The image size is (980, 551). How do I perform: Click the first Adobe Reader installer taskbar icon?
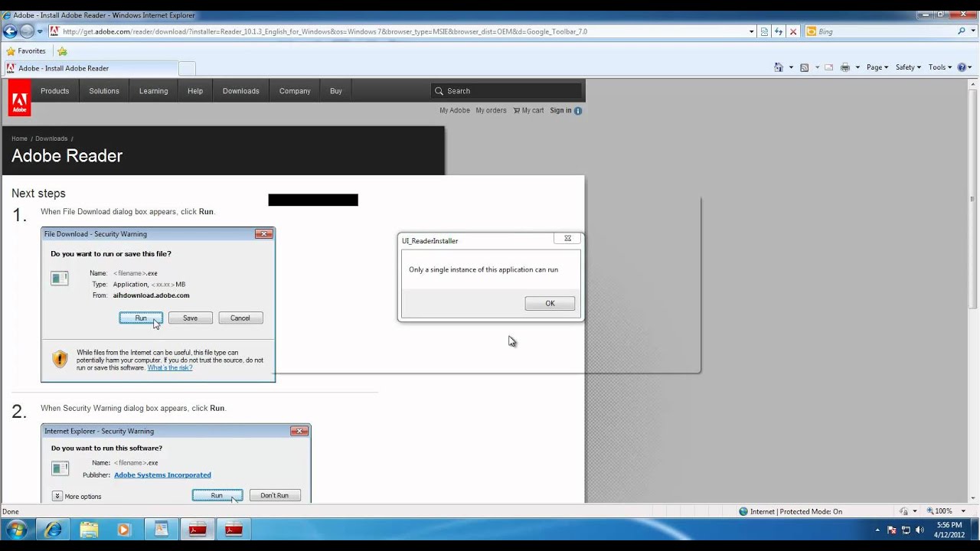[x=198, y=530]
